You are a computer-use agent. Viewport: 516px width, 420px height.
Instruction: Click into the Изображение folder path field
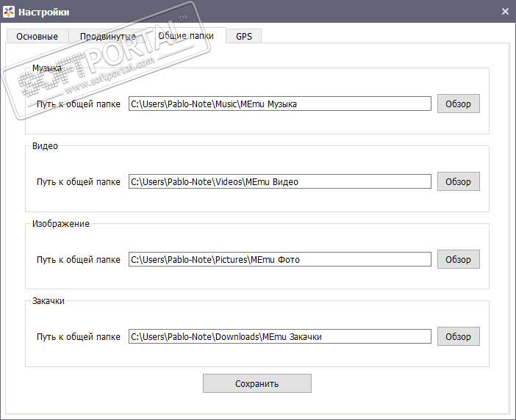pos(279,259)
